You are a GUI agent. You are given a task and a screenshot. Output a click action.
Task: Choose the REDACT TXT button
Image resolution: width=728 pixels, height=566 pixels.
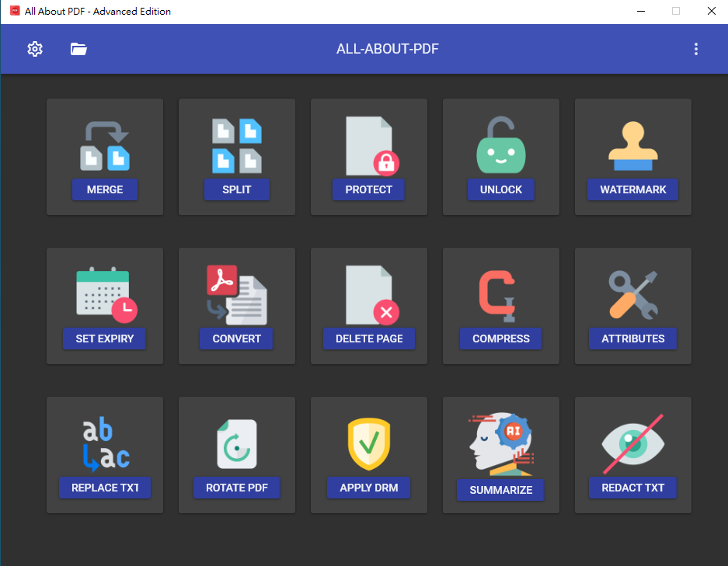[x=632, y=488]
